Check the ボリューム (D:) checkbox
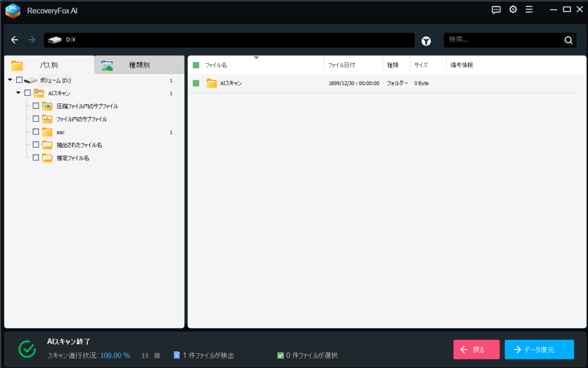 pyautogui.click(x=19, y=80)
